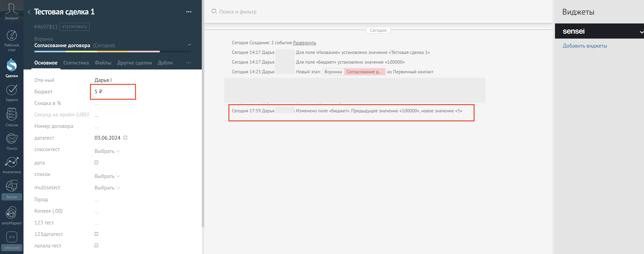Expand the pipeline stage dropdown chevron

click(189, 45)
